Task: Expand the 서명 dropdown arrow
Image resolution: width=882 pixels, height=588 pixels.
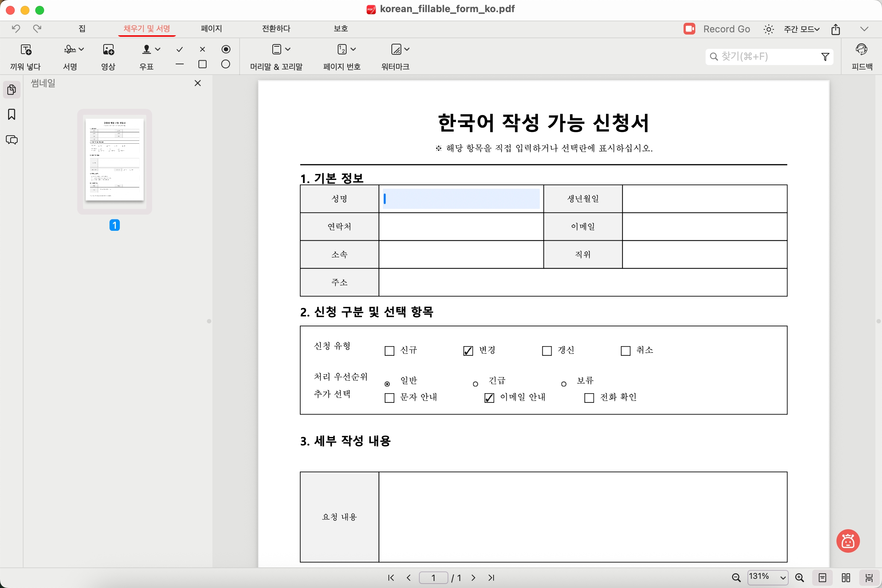Action: coord(81,50)
